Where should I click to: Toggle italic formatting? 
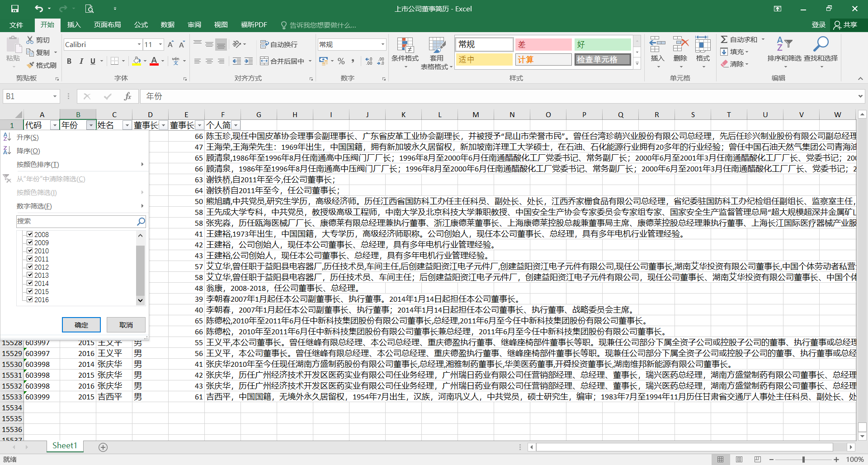pyautogui.click(x=81, y=61)
